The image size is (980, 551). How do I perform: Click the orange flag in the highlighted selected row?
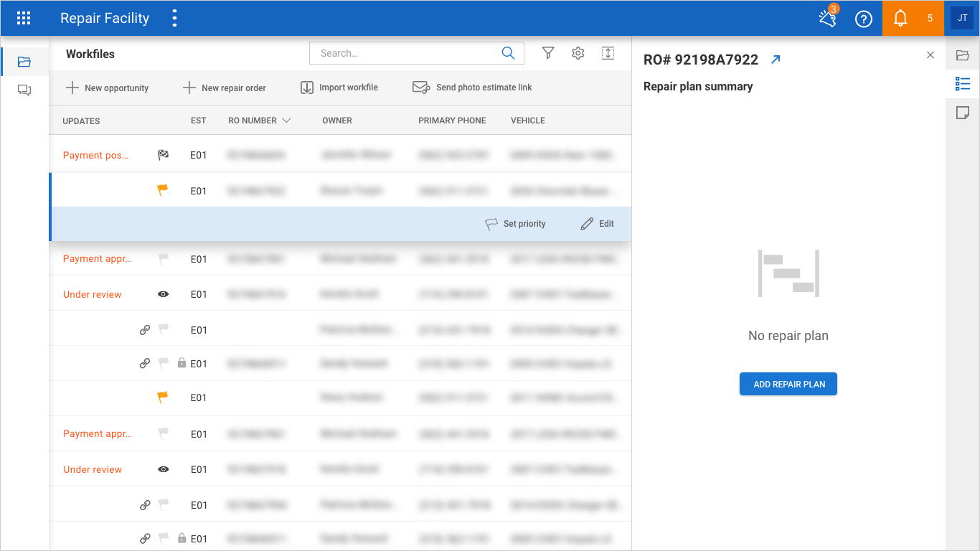tap(163, 190)
